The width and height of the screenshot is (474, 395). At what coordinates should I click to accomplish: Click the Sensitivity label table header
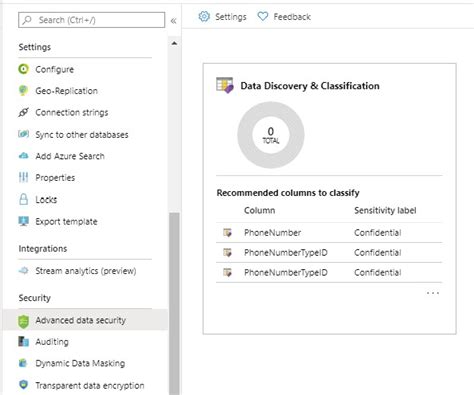pos(385,210)
